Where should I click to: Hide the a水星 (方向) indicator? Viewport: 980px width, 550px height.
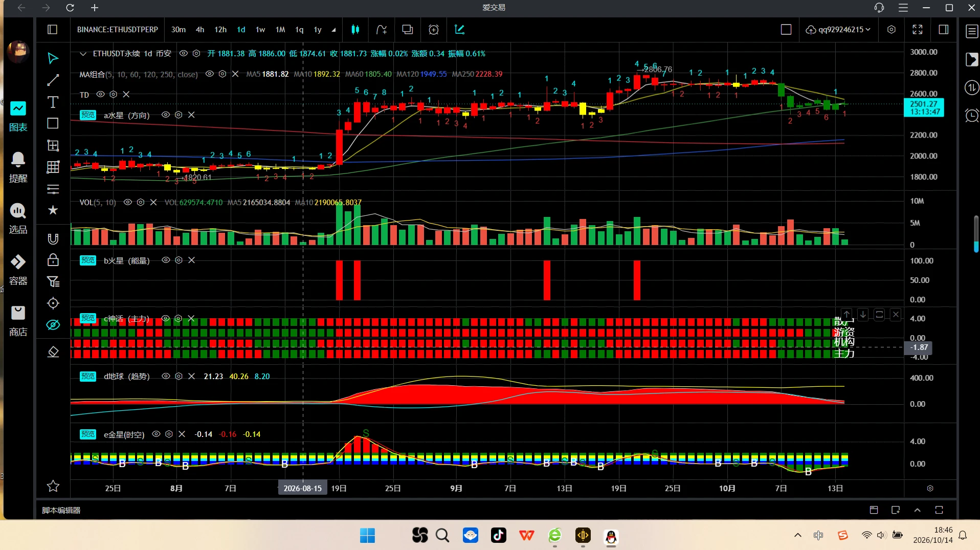(165, 115)
